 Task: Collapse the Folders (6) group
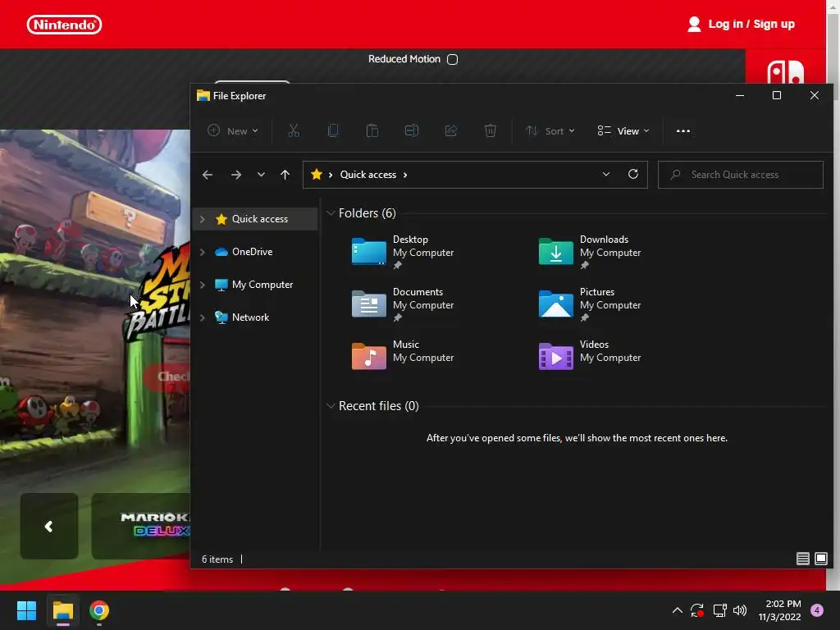pos(331,213)
